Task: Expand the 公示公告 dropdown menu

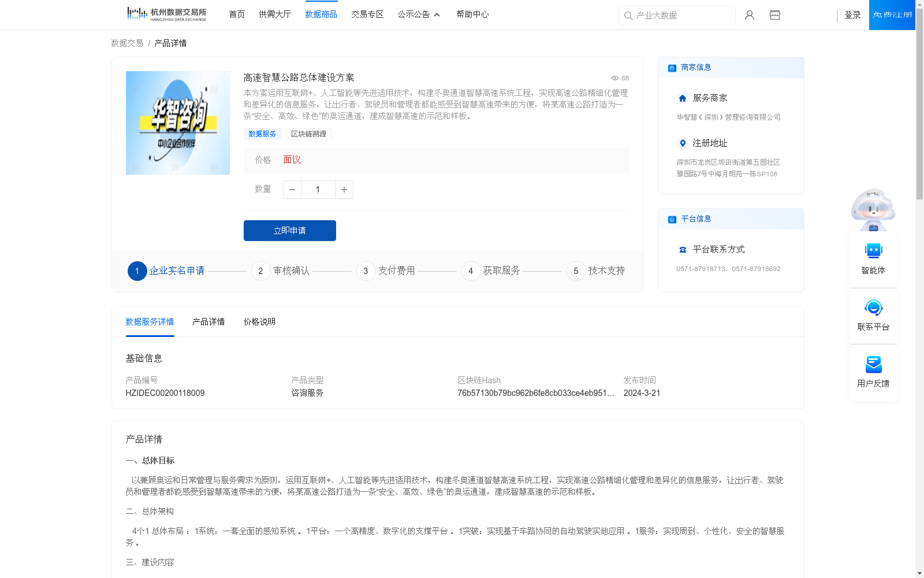Action: pyautogui.click(x=419, y=14)
